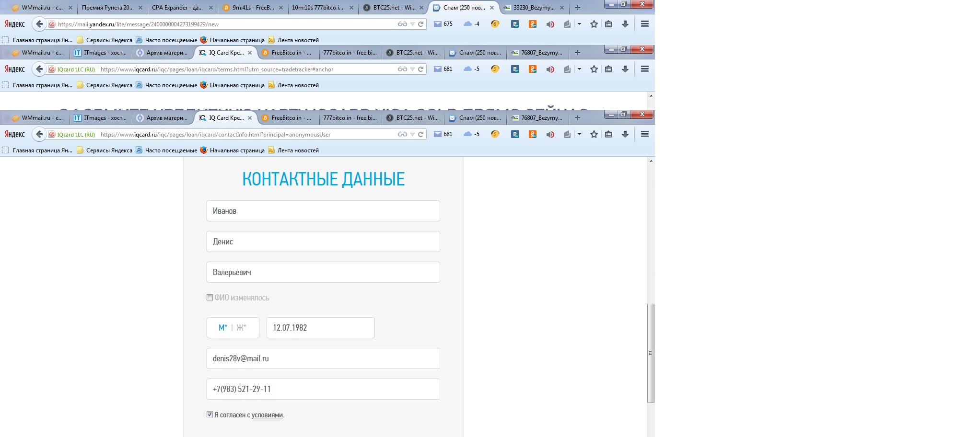Reload the terms.html page

(x=420, y=69)
